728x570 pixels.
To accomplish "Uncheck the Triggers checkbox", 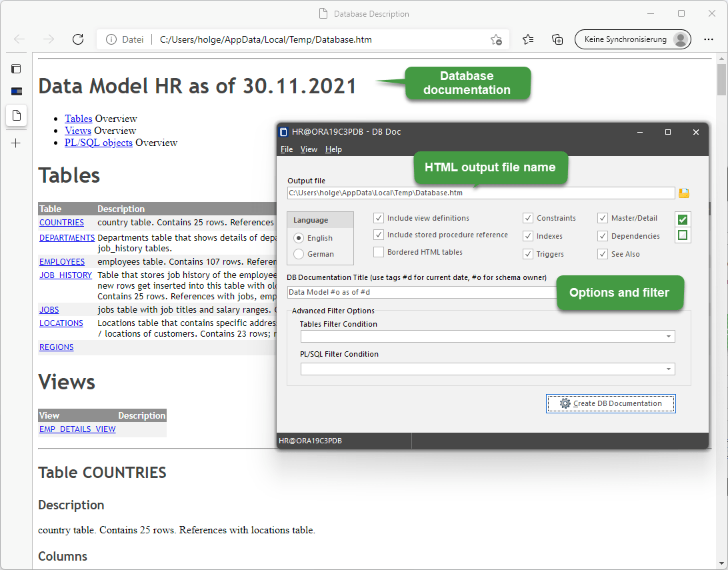I will pos(528,254).
